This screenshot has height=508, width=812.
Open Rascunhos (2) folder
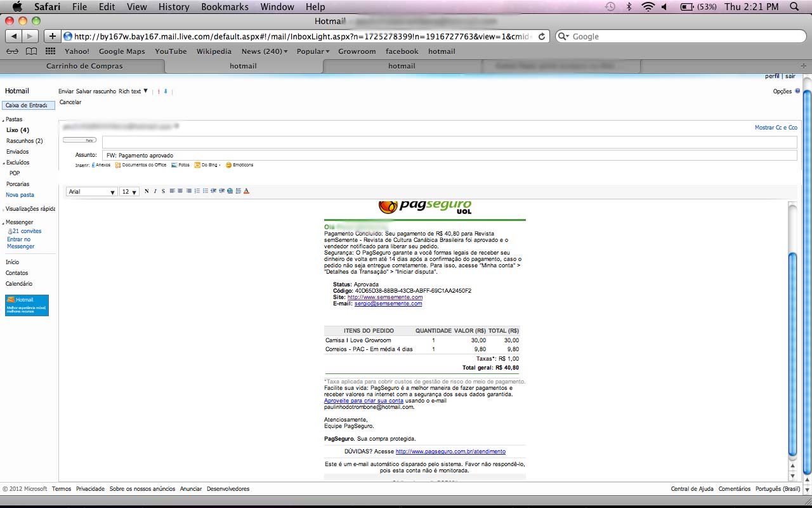point(25,141)
